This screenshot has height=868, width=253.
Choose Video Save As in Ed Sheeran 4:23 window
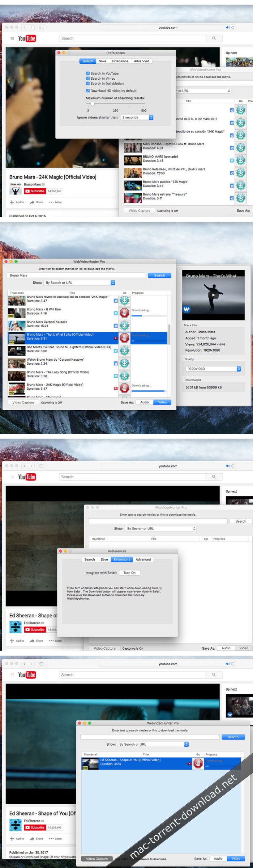click(236, 858)
